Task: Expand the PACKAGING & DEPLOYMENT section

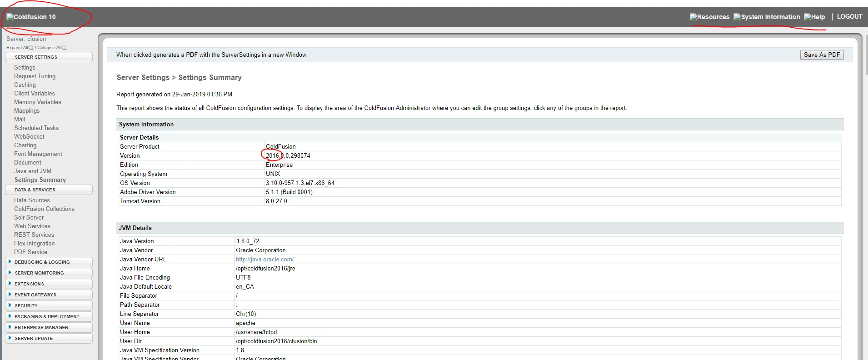Action: click(x=49, y=316)
